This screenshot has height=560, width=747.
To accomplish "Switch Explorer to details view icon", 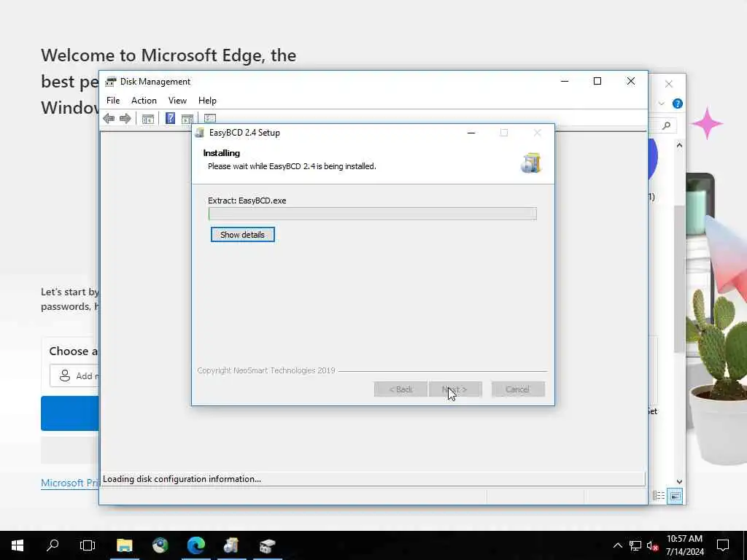I will 659,496.
